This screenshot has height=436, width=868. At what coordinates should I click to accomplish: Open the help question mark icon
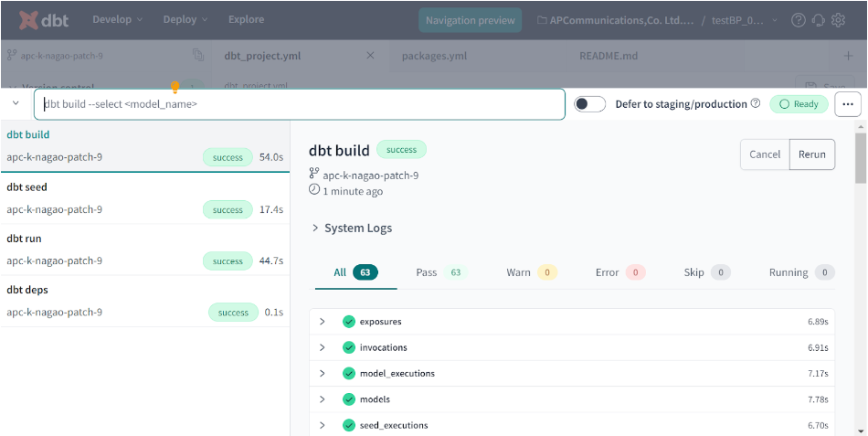pos(798,20)
